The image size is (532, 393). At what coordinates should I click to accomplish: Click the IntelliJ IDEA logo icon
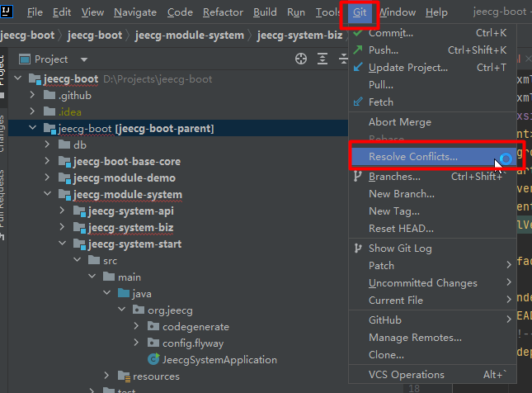7,12
